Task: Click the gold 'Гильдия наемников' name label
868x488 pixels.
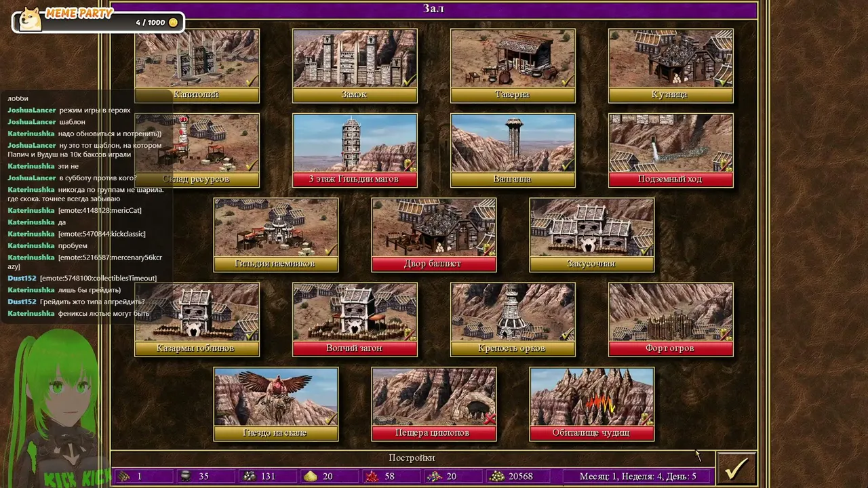Action: pos(276,264)
